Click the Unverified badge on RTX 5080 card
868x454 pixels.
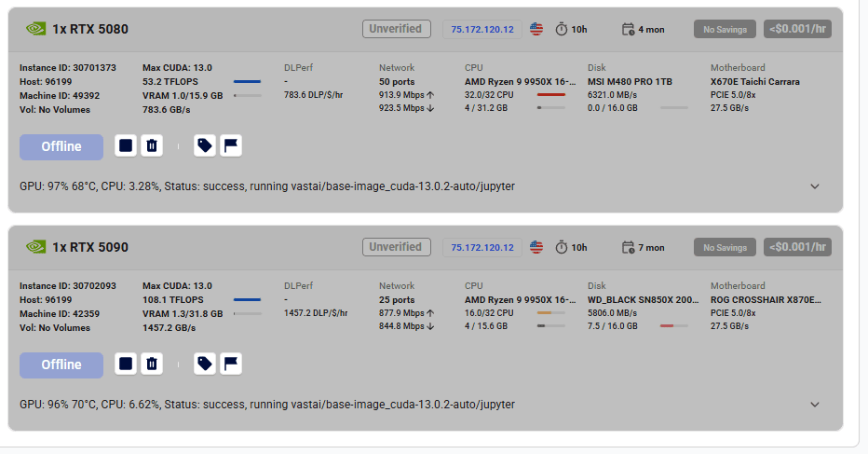click(x=397, y=29)
